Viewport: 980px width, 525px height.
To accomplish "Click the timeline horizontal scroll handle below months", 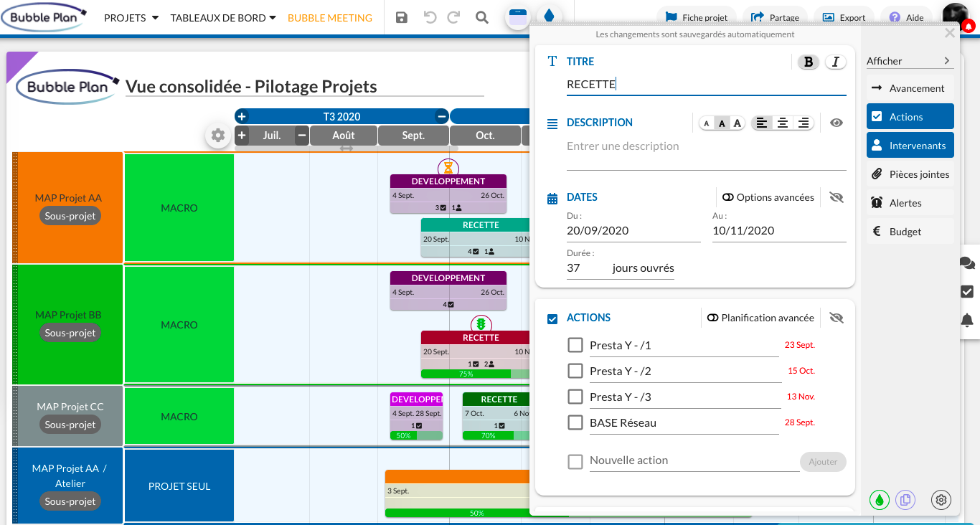I will click(347, 148).
